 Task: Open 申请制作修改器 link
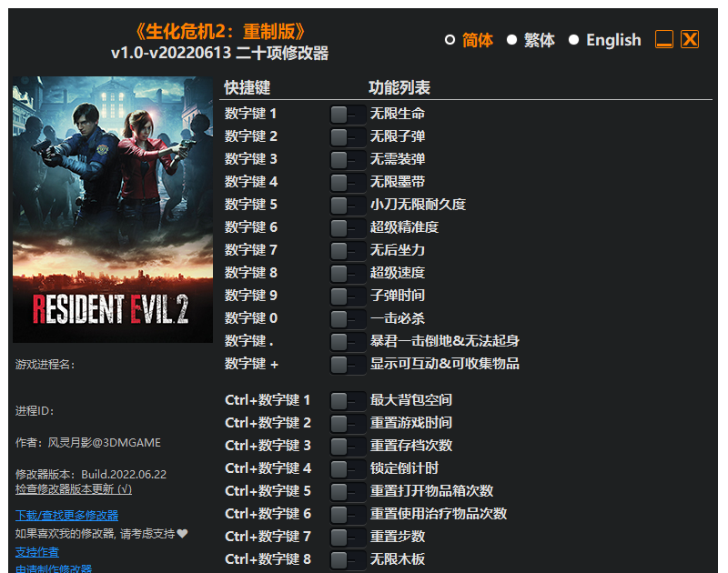[x=54, y=568]
